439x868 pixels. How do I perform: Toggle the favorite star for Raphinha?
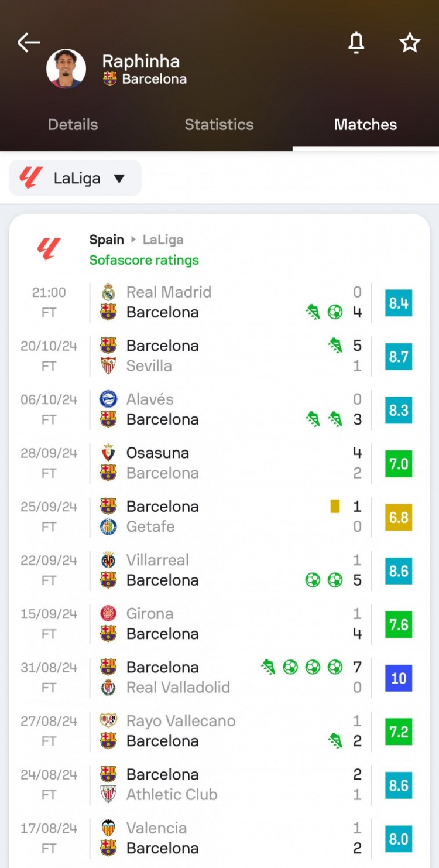pos(410,43)
